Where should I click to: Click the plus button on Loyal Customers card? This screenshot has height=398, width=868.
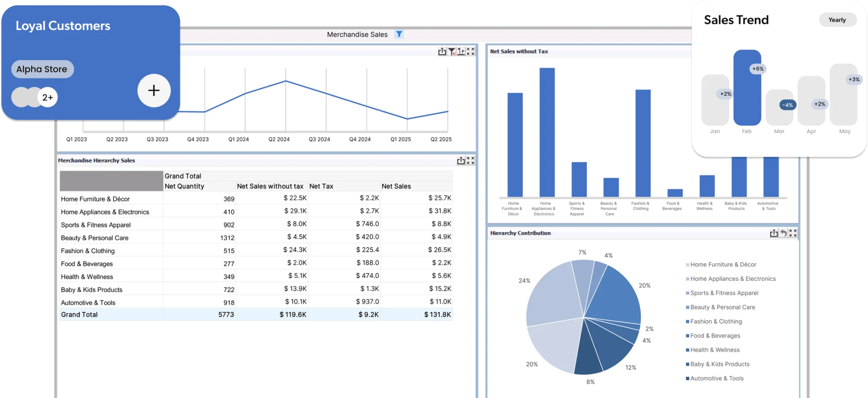[x=153, y=91]
